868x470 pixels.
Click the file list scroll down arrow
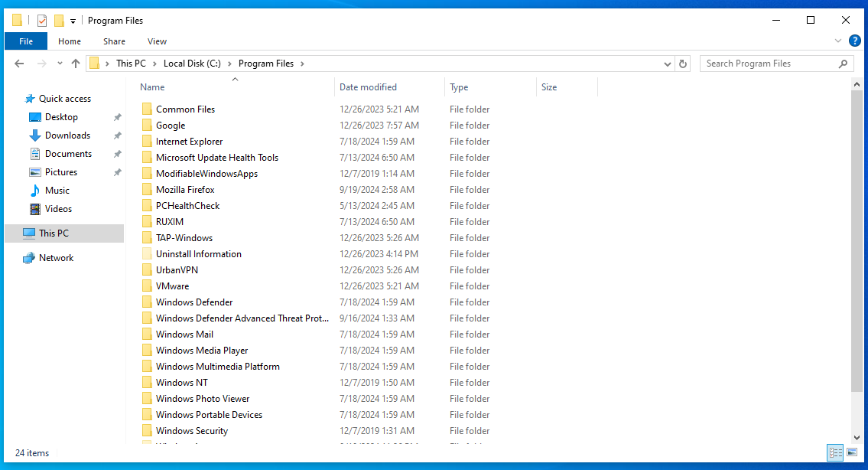click(857, 438)
